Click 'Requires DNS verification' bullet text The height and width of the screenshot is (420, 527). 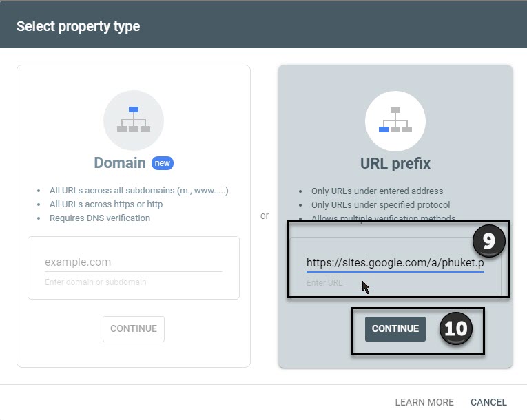[x=100, y=218]
